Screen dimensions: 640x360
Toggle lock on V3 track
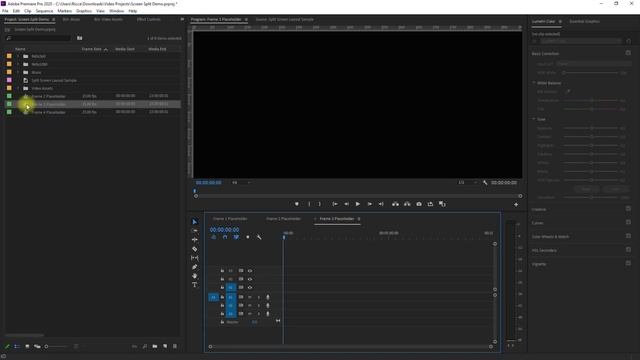click(222, 271)
